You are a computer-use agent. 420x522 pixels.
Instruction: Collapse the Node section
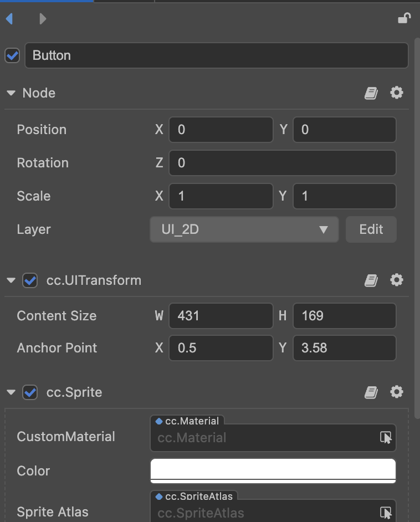point(11,93)
